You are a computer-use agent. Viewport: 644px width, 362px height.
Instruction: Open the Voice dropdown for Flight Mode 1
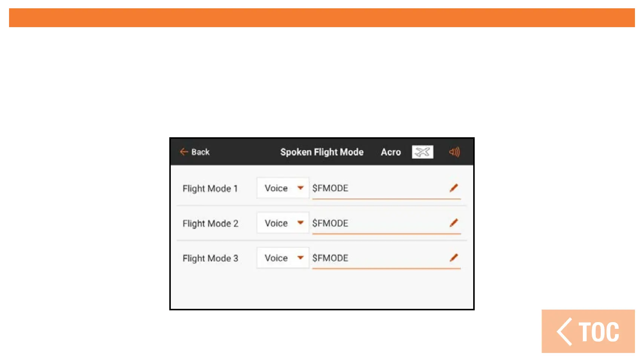coord(283,188)
